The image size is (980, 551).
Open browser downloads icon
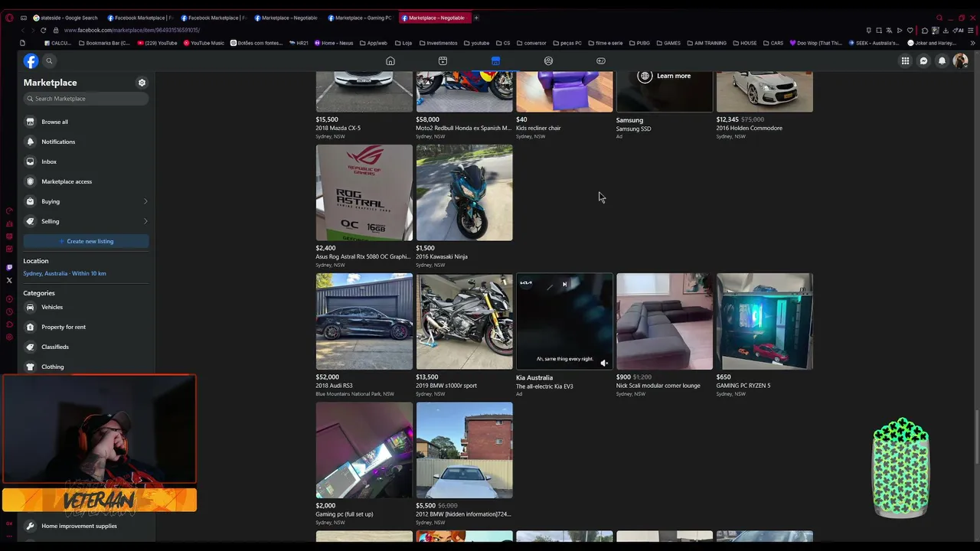[x=946, y=30]
